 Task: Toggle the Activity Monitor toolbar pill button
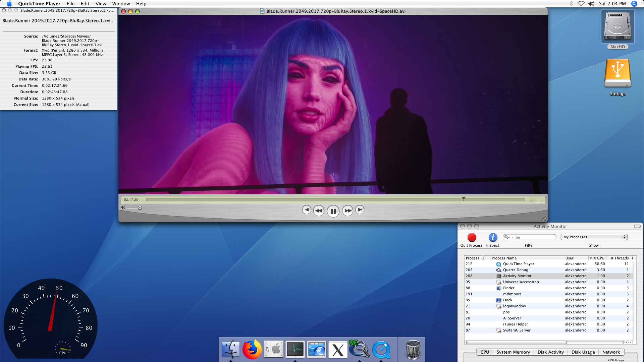click(x=637, y=226)
